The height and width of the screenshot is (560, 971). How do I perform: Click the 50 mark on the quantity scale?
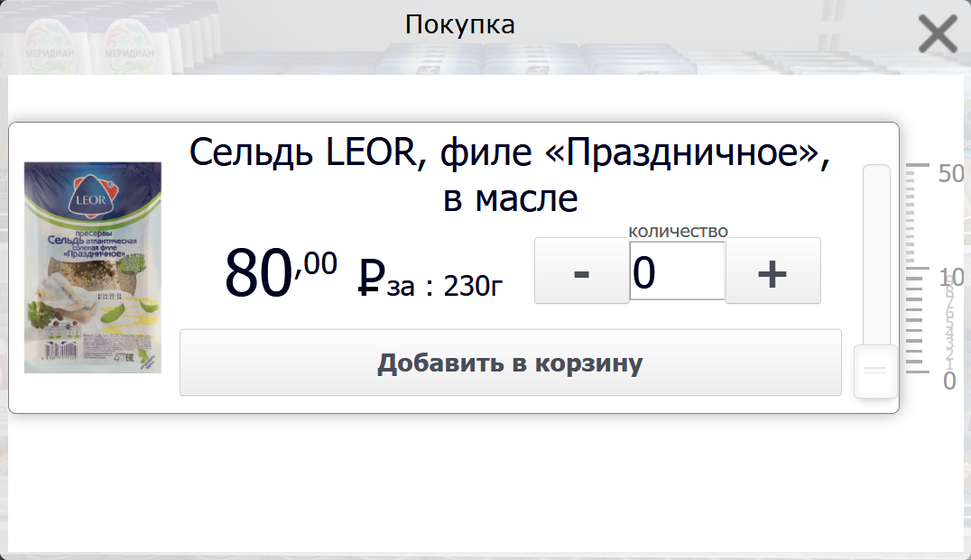pyautogui.click(x=951, y=173)
